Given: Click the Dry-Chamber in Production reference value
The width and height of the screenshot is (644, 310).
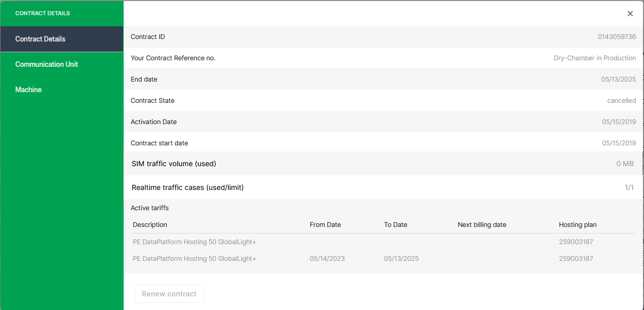Looking at the screenshot, I should 594,58.
